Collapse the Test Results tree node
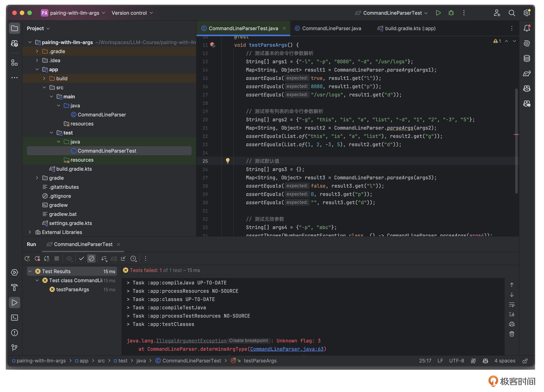 [30, 271]
